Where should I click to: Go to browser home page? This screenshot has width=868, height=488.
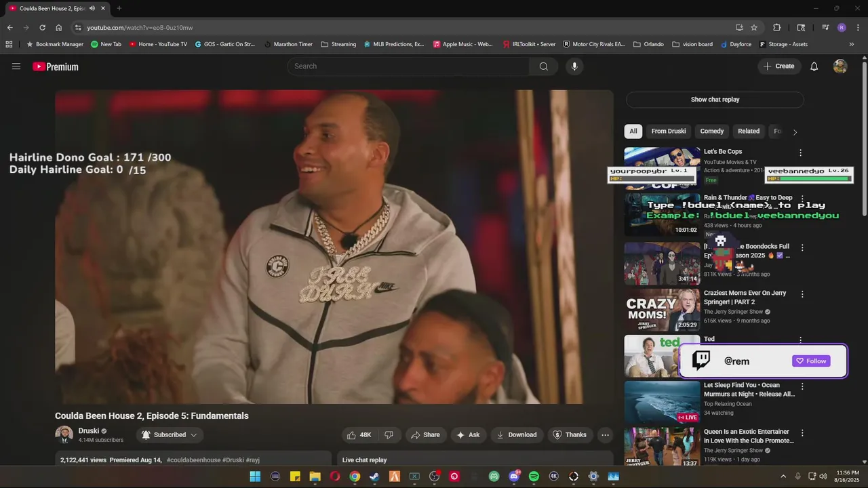click(x=59, y=28)
